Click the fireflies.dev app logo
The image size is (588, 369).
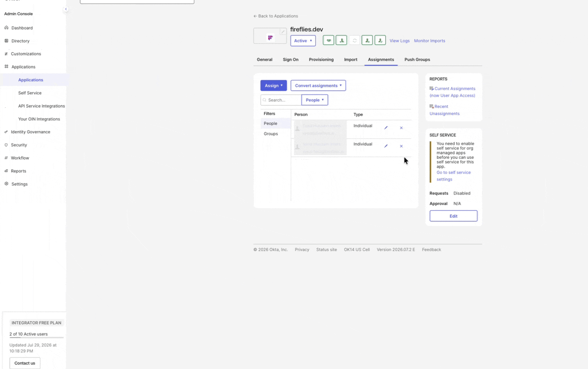click(x=270, y=38)
